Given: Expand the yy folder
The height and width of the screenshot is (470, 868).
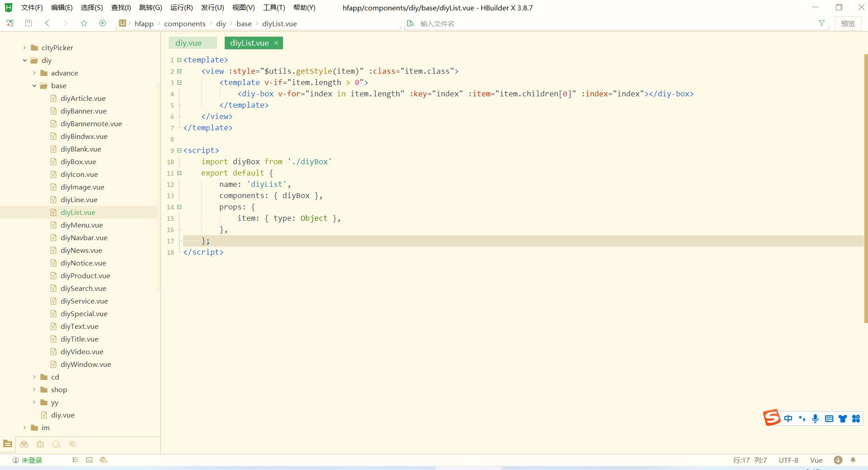Looking at the screenshot, I should click(x=34, y=402).
